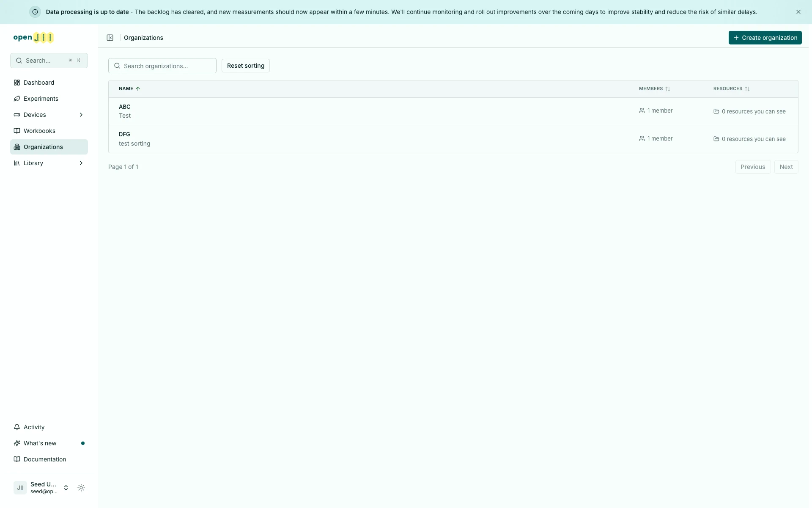This screenshot has height=508, width=812.
Task: Click the Previous page button
Action: (x=753, y=167)
